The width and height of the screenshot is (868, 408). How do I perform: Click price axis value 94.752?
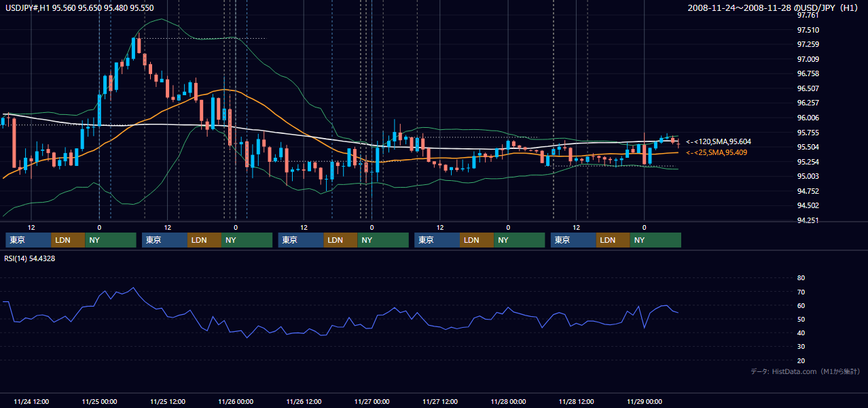click(808, 191)
